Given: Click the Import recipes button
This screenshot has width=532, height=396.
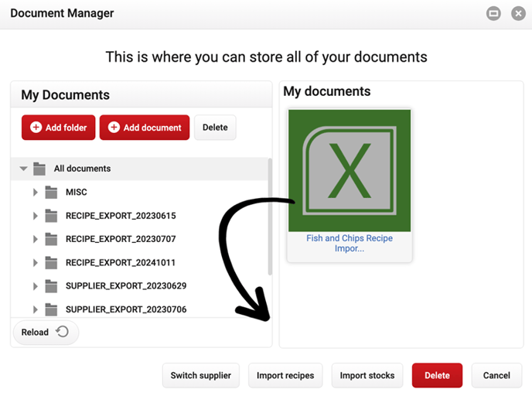Looking at the screenshot, I should [285, 375].
